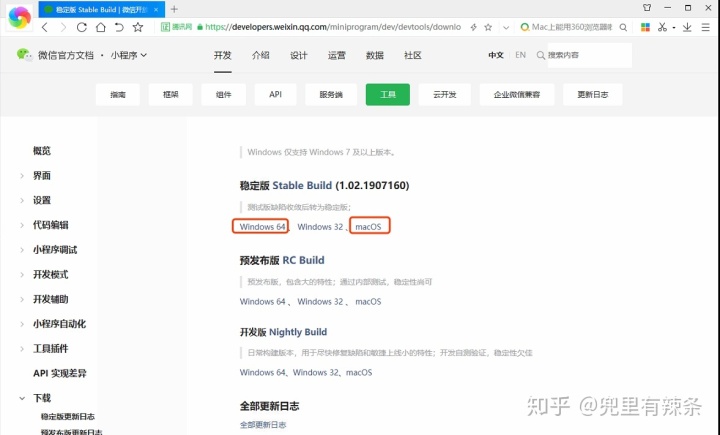Click the bookmark star beside the undo icon
Image resolution: width=720 pixels, height=435 pixels.
point(138,27)
